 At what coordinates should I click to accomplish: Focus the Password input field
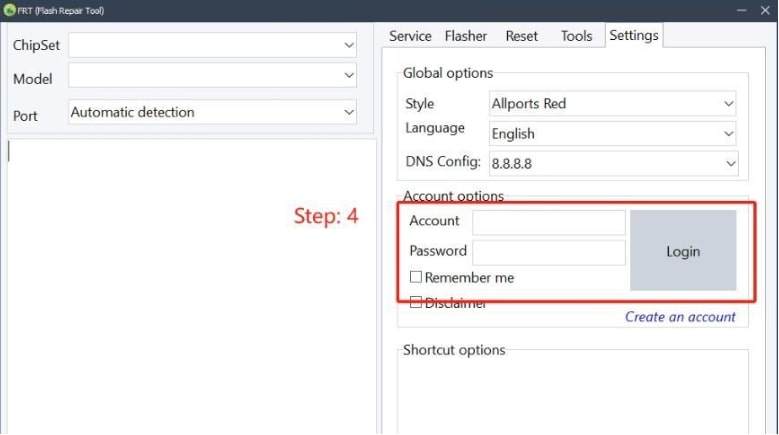pyautogui.click(x=548, y=252)
